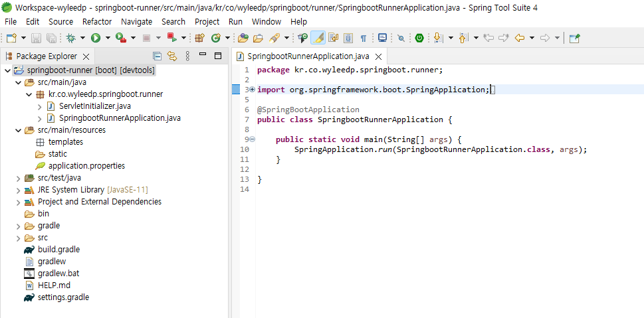Click the Previous Annotation up-arrow icon
644x318 pixels.
[463, 38]
